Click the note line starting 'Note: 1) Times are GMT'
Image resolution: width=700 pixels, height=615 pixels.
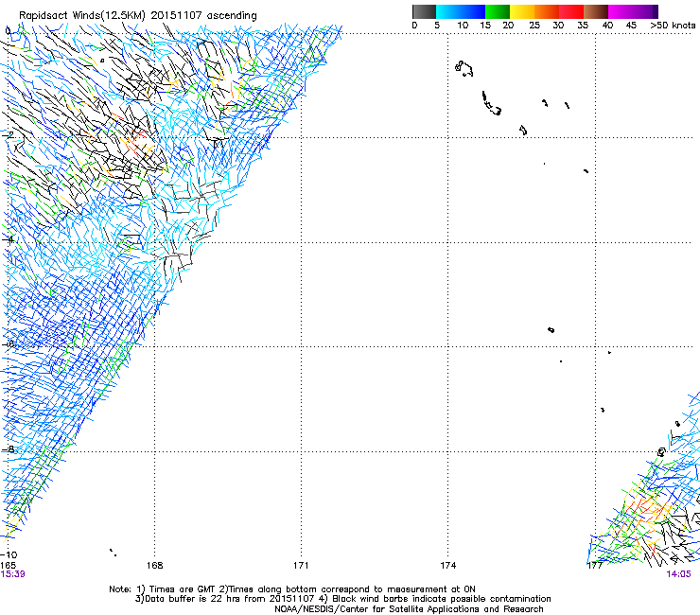[292, 589]
